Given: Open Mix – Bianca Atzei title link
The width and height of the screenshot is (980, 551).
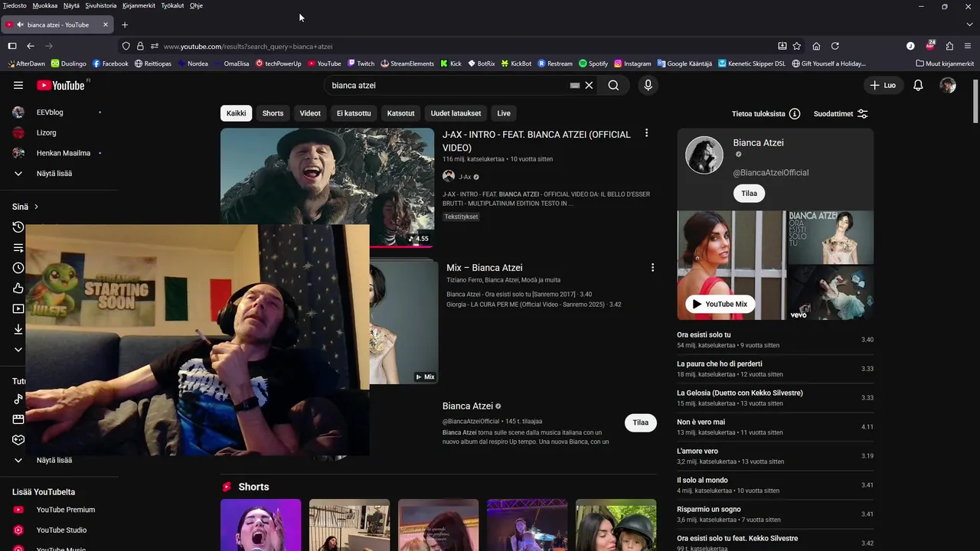Looking at the screenshot, I should point(485,268).
